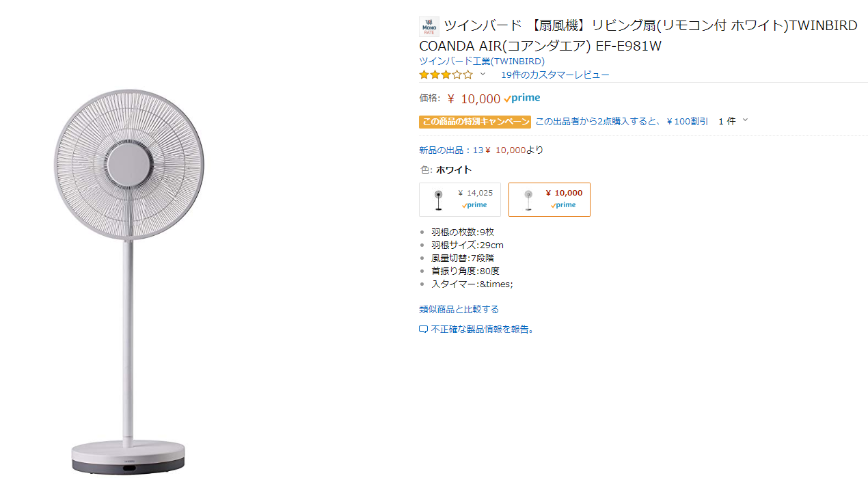Click the この商品の特別キャンペーン badge
This screenshot has height=480, width=868.
tap(474, 122)
